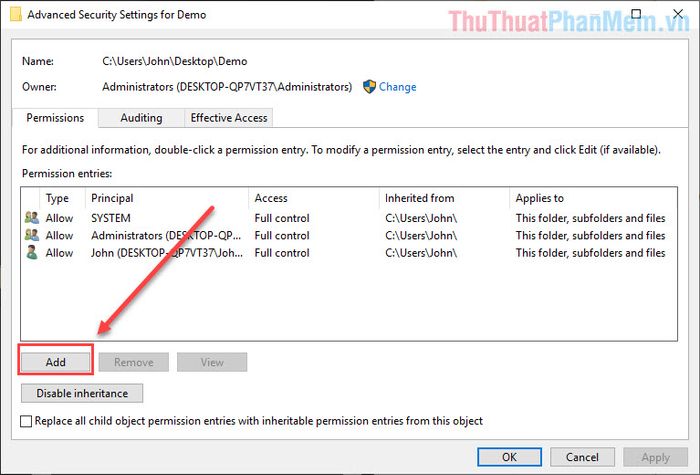Confirm with the OK button
The width and height of the screenshot is (700, 475).
509,457
